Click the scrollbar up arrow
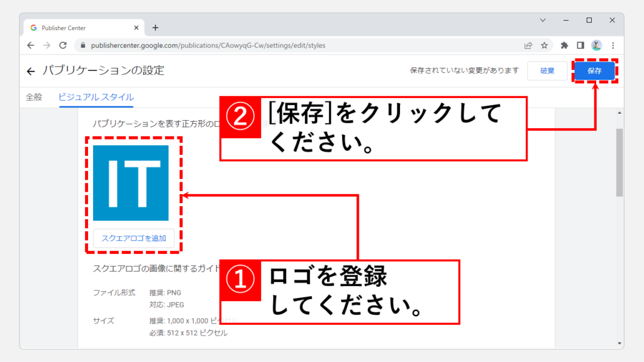 [x=619, y=112]
